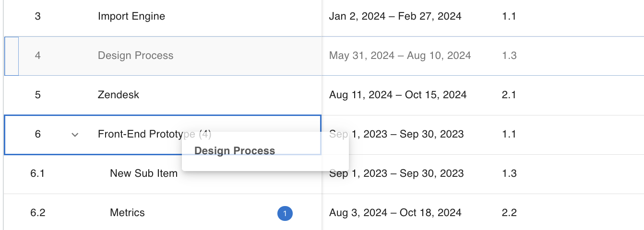Select the 1.3 value in Design Process row
Screen dimensions: 644x230
pos(509,56)
